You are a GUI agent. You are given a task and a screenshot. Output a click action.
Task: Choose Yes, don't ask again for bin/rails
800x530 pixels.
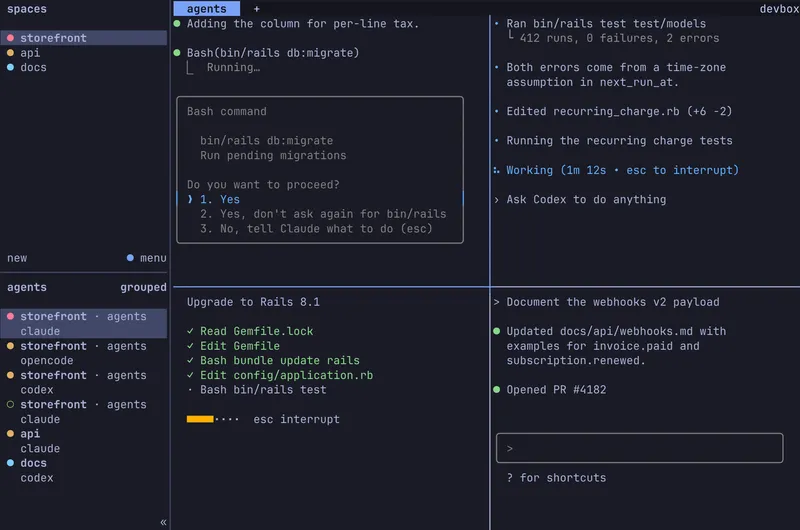pyautogui.click(x=323, y=214)
